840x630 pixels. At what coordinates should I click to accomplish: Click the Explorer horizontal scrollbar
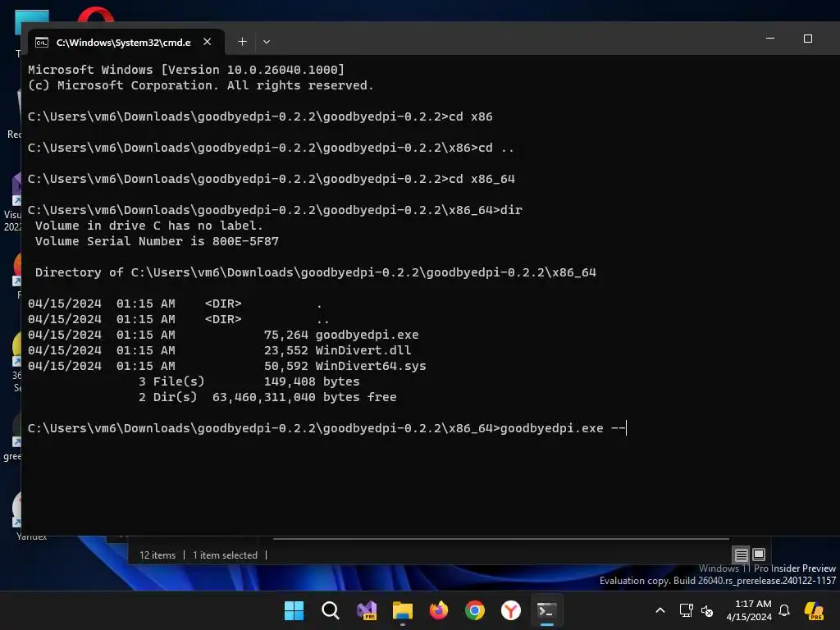click(x=501, y=538)
